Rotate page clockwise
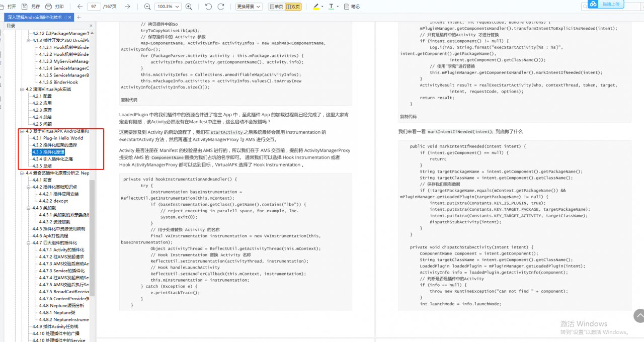Image resolution: width=644 pixels, height=342 pixels. (x=222, y=7)
